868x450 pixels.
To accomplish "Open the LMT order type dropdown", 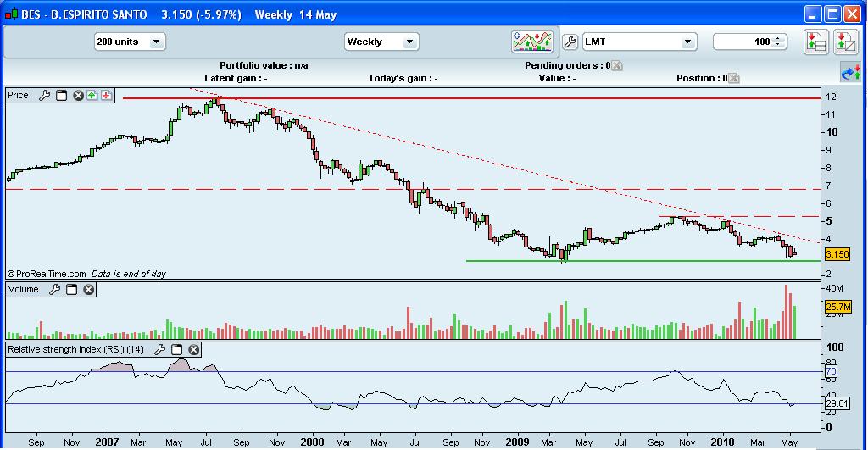I will point(639,42).
